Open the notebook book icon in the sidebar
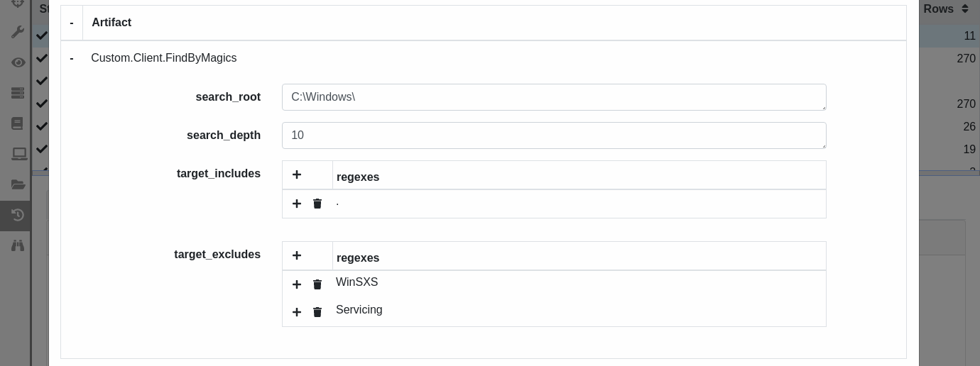Viewport: 980px width, 366px height. (x=18, y=123)
